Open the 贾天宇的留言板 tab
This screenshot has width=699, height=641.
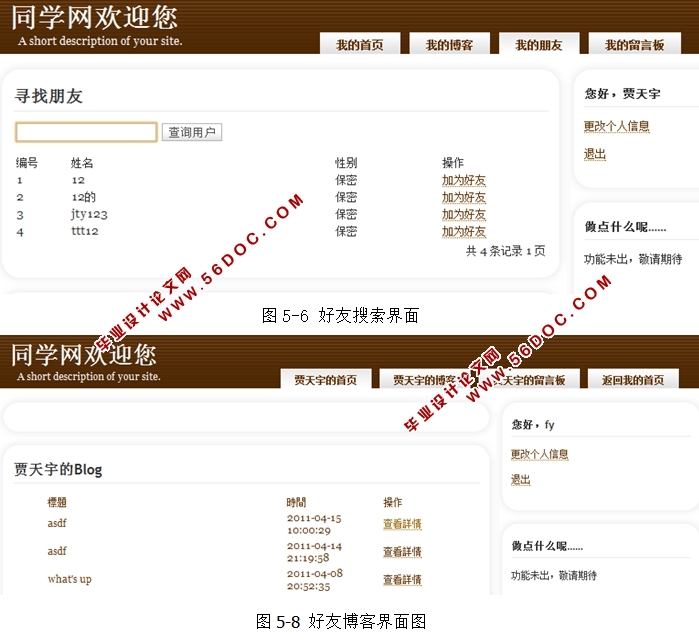pyautogui.click(x=530, y=379)
